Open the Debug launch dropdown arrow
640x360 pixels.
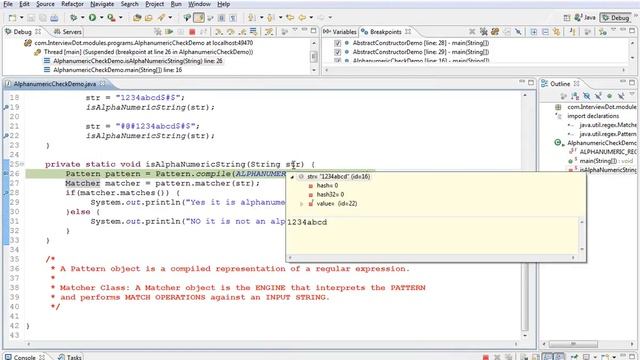pyautogui.click(x=83, y=18)
